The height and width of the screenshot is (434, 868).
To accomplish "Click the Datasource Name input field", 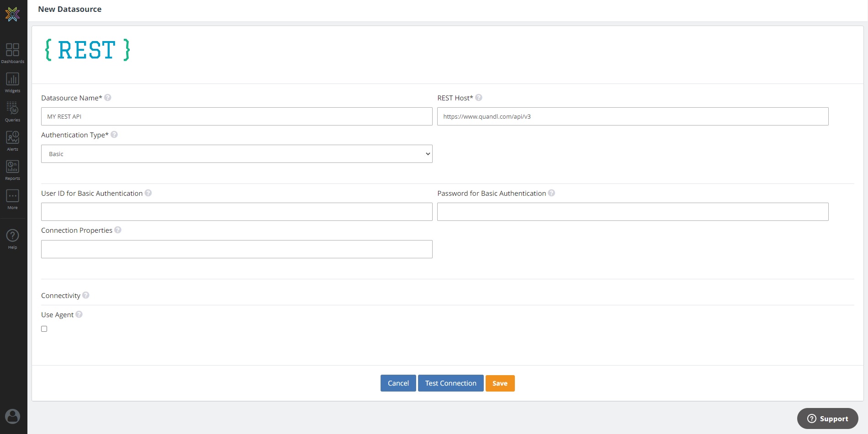I will pyautogui.click(x=237, y=116).
